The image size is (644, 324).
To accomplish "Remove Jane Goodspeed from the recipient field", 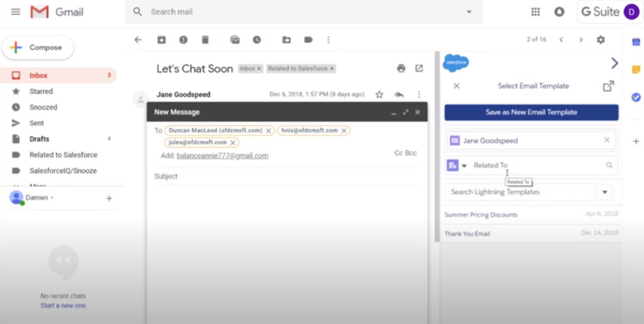I will coord(607,140).
